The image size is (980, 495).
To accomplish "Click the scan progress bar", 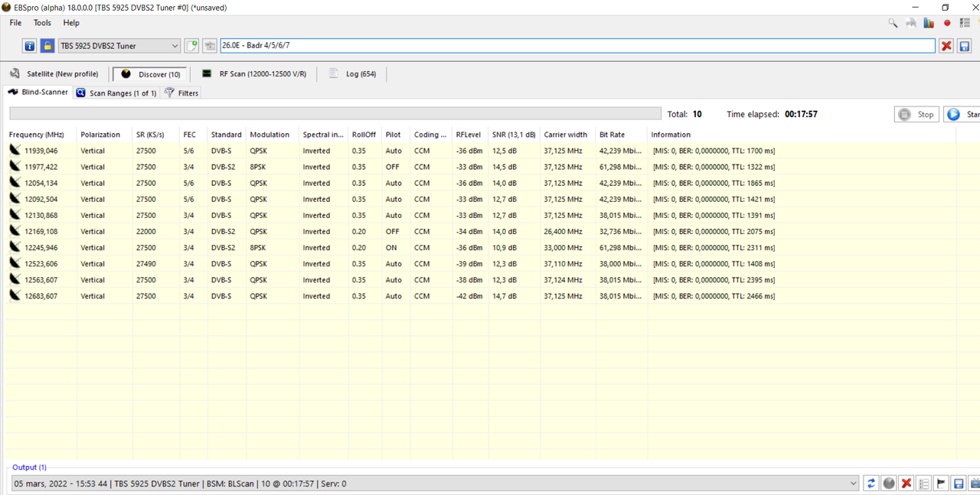I will point(335,114).
